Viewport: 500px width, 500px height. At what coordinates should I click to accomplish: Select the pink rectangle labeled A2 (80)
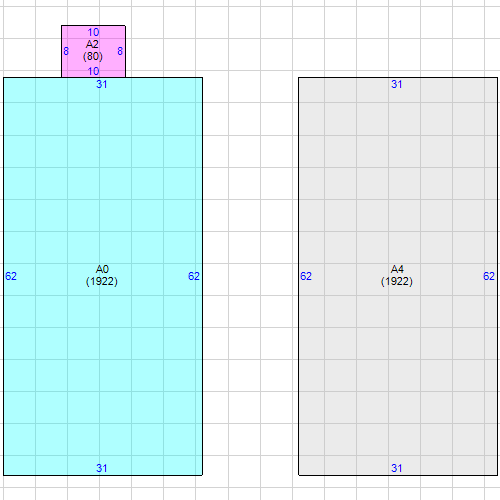pos(93,51)
